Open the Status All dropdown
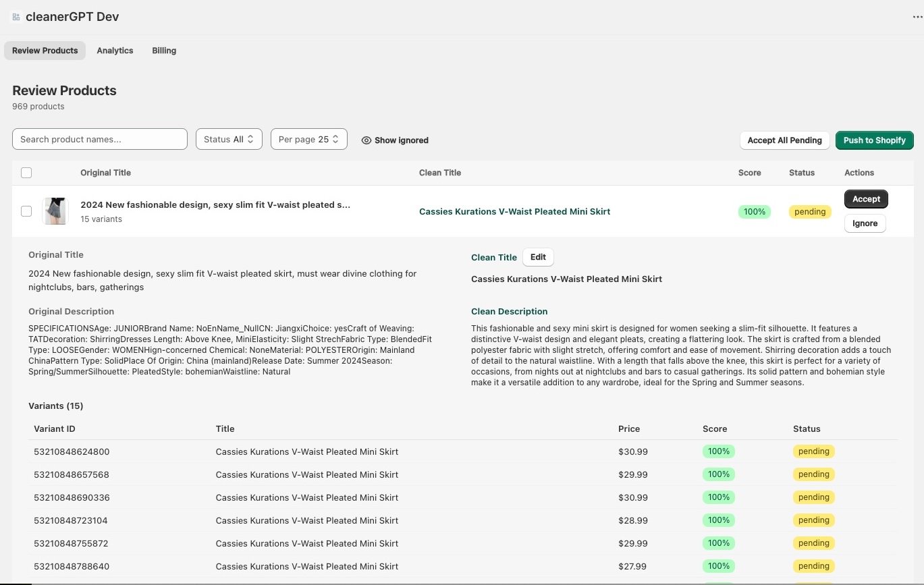Viewport: 924px width, 585px height. tap(229, 139)
